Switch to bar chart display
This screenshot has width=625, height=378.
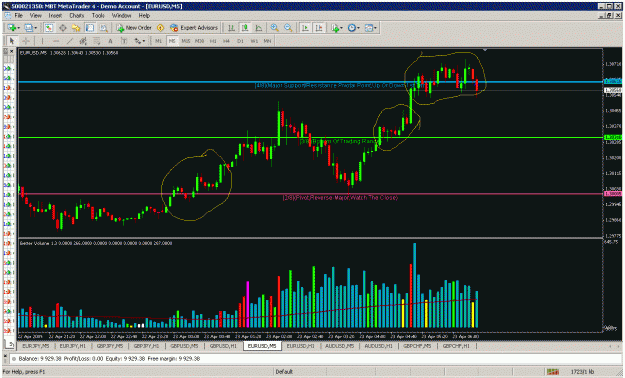[x=231, y=28]
